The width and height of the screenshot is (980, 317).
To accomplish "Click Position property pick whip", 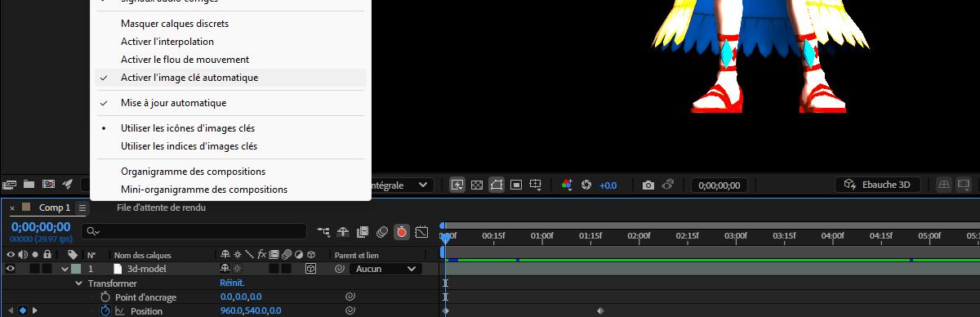I will (350, 311).
